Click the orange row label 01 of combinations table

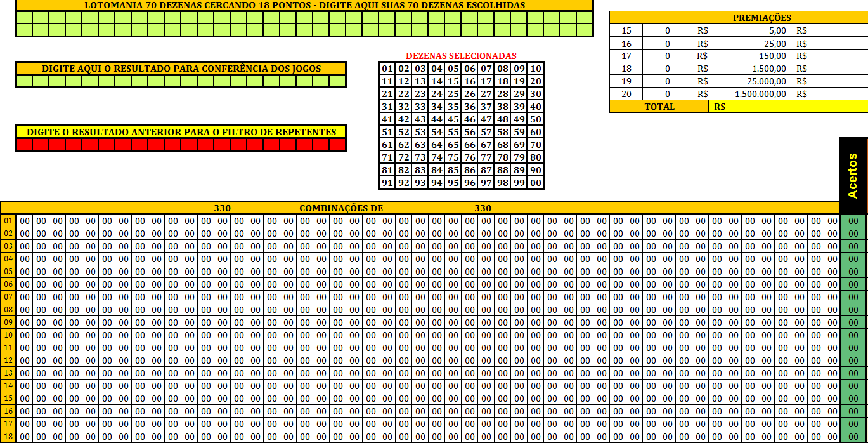tap(8, 221)
